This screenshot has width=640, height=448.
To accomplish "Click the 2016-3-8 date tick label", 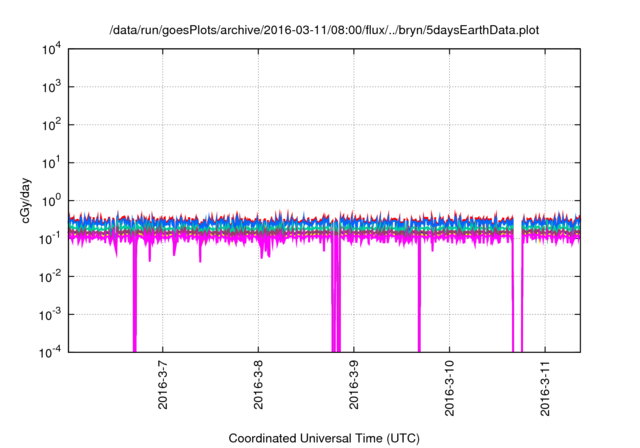I will click(x=258, y=385).
